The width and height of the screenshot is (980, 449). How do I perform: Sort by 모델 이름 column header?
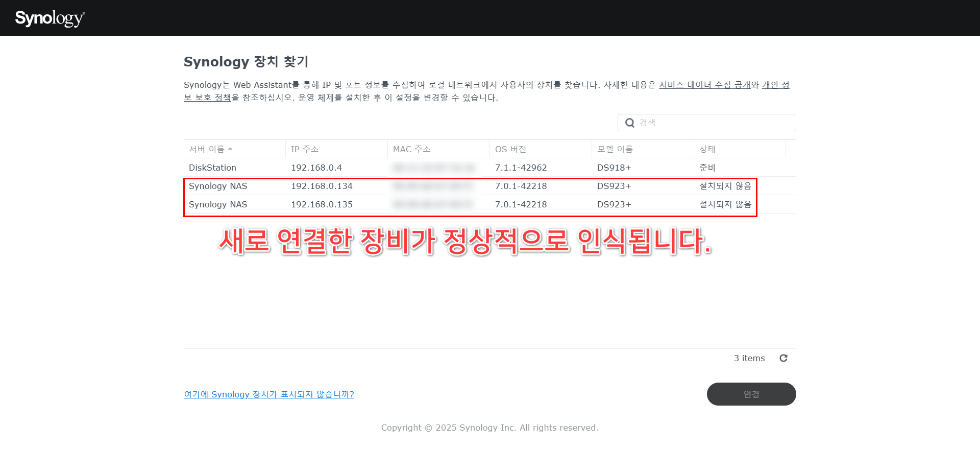click(x=643, y=149)
